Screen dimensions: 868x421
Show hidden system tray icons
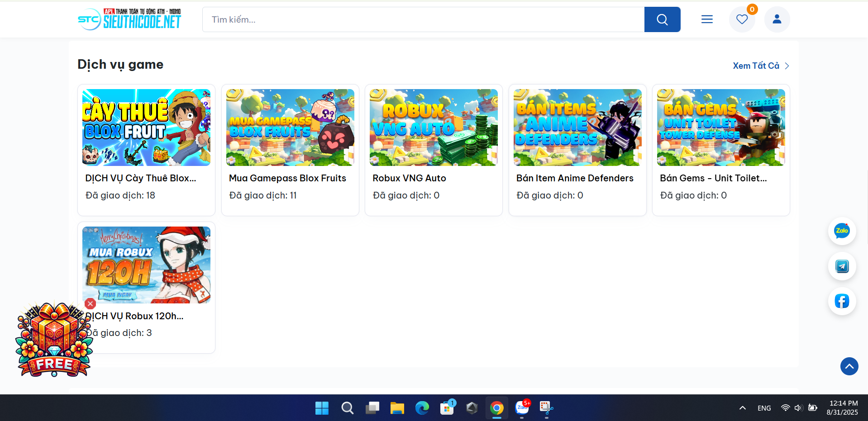[x=743, y=408]
